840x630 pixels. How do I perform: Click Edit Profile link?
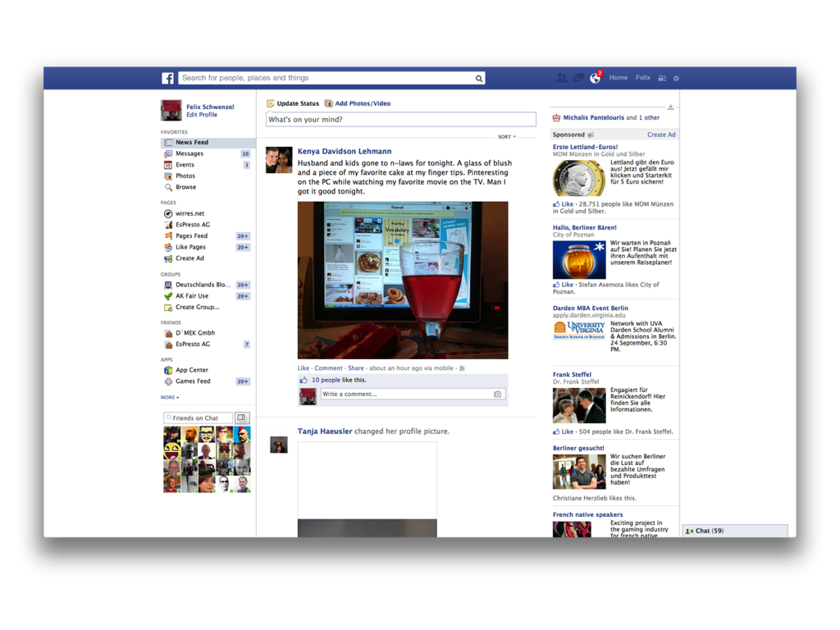coord(202,115)
